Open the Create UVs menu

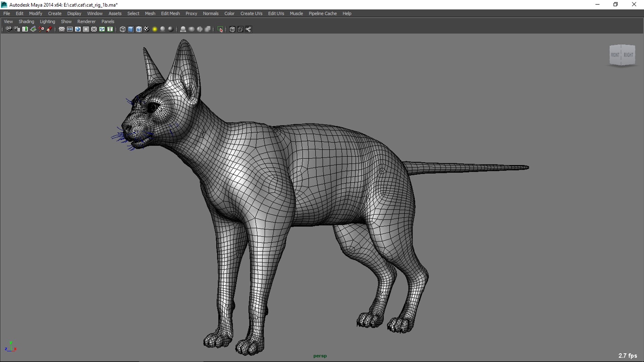[x=251, y=13]
